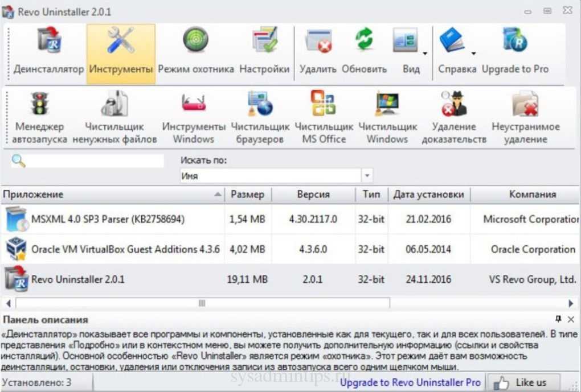Click size cell 19,11 MB

(247, 279)
